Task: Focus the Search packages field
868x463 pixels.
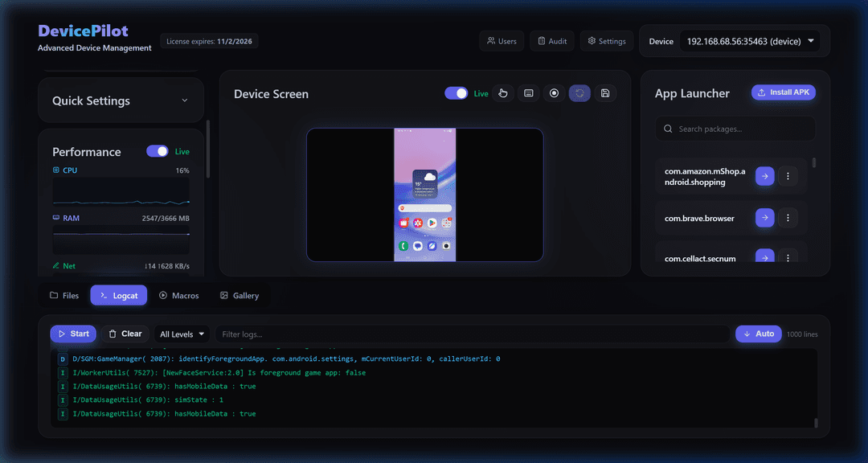Action: (x=735, y=129)
